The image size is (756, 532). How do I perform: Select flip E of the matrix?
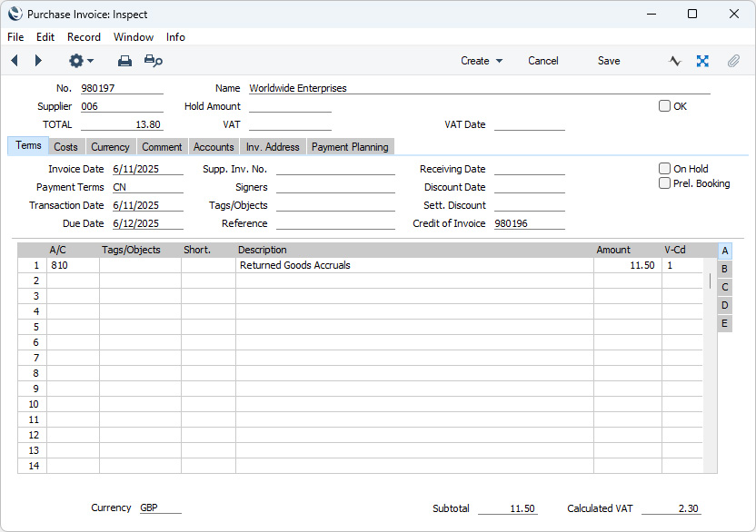pos(725,323)
